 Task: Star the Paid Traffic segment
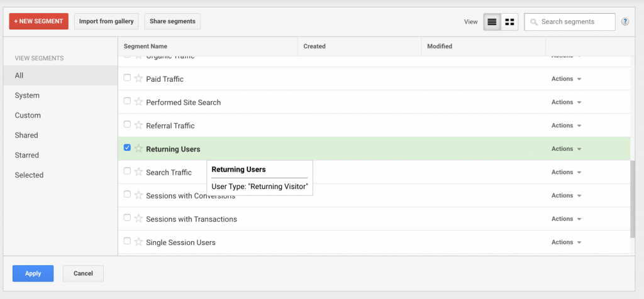coord(138,79)
